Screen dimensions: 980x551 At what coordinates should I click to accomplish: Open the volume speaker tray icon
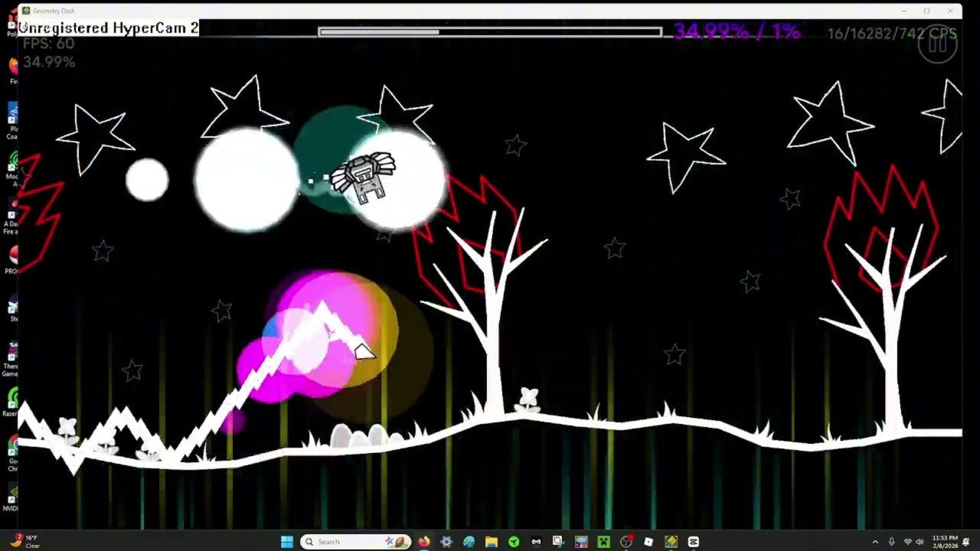point(920,542)
